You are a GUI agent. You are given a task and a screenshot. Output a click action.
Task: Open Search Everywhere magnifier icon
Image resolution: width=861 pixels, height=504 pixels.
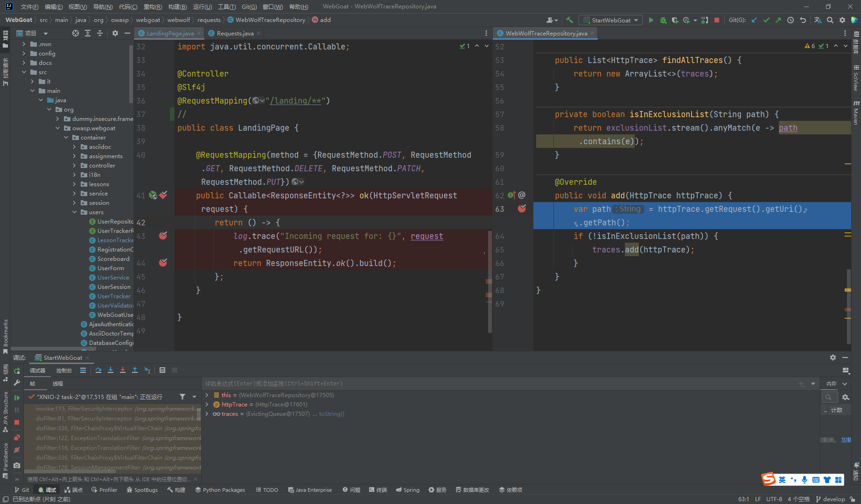click(x=830, y=20)
